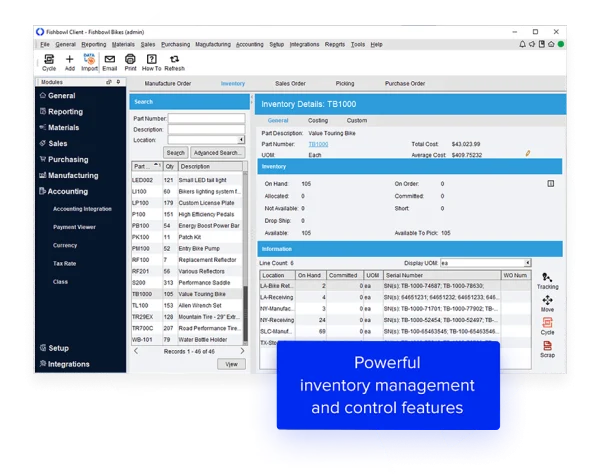Switch to Sales Order tab
Viewport: 600px width, 476px height.
(x=290, y=83)
